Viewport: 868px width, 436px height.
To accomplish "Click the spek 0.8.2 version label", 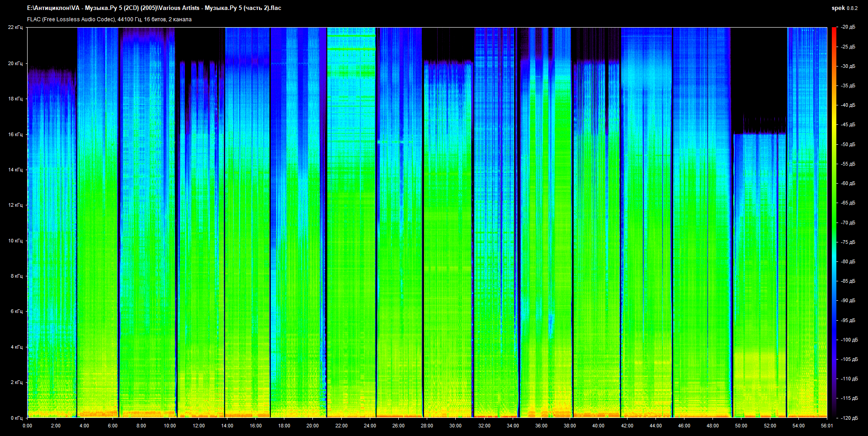I will coord(844,8).
